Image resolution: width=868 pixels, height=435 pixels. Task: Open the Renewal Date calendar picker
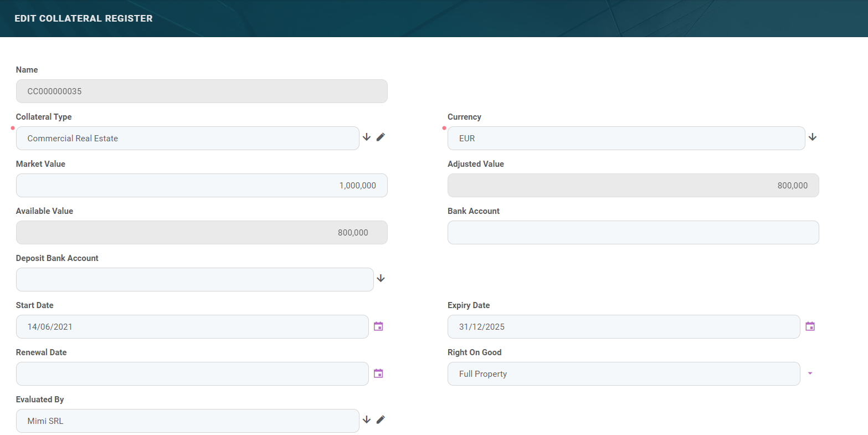(x=378, y=373)
